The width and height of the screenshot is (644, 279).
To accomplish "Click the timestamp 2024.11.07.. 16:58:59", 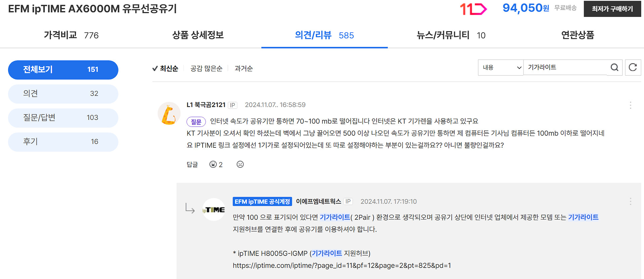I will (x=275, y=105).
